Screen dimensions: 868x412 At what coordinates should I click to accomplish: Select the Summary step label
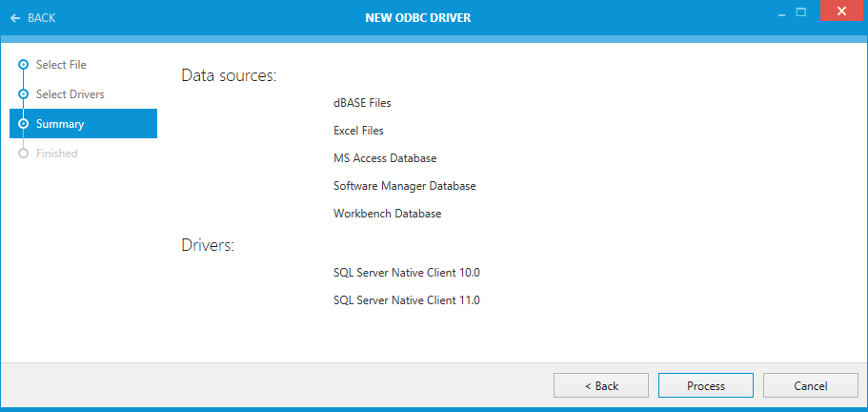click(60, 124)
